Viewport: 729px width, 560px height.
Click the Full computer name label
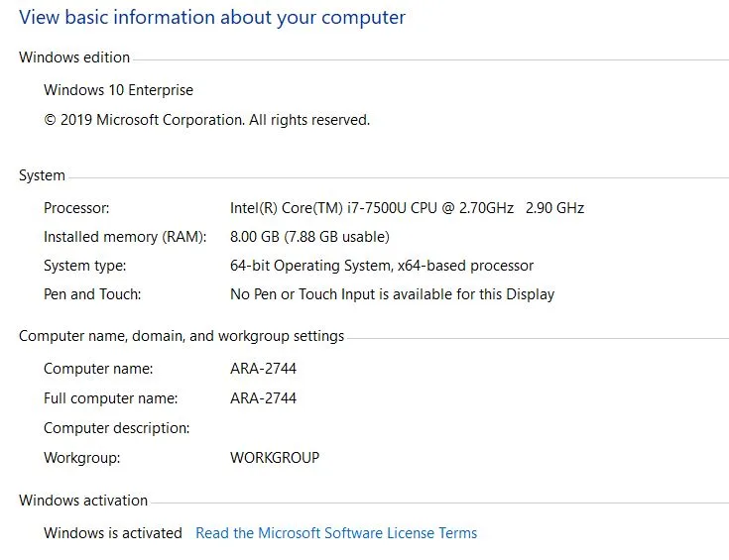[111, 398]
